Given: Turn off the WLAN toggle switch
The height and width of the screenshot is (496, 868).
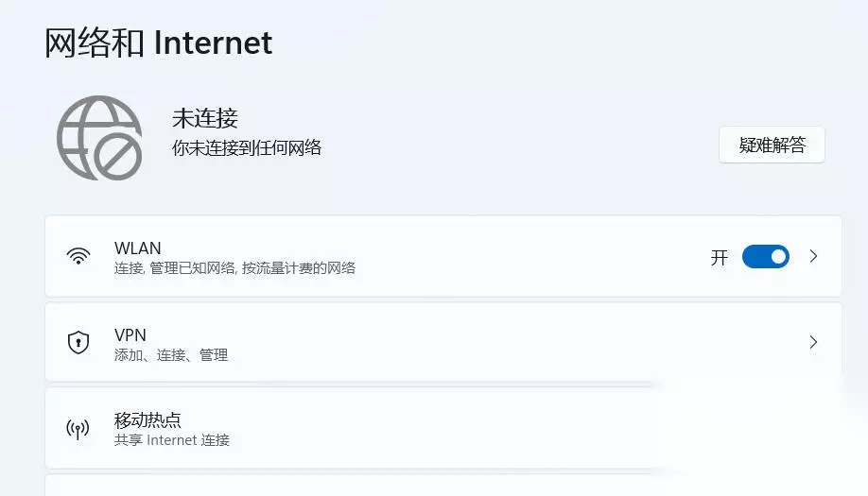Looking at the screenshot, I should tap(765, 256).
